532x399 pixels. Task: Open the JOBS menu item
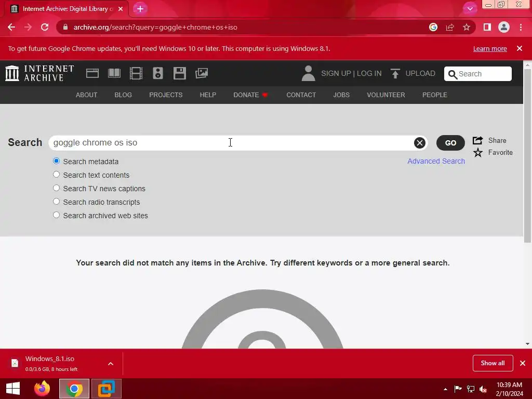pos(341,95)
